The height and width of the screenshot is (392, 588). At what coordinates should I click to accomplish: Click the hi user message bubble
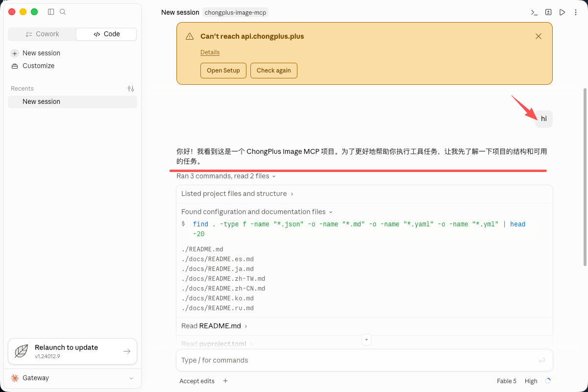click(544, 119)
